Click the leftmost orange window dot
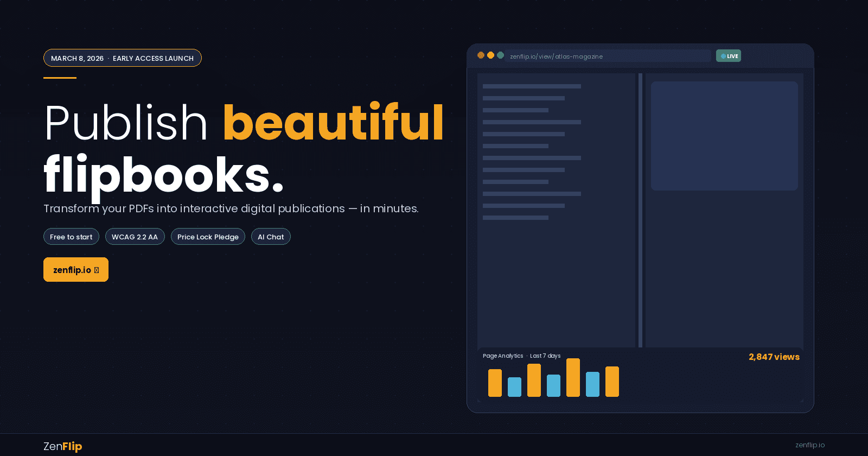868x456 pixels. (481, 55)
